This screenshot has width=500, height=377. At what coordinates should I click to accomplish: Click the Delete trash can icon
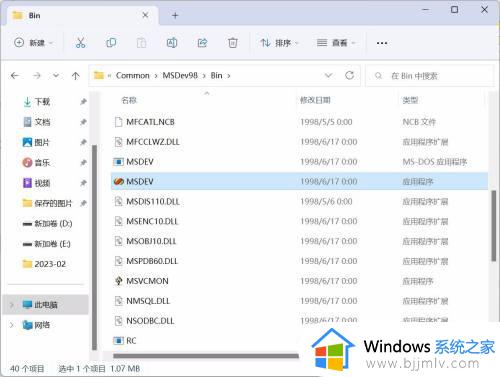coord(233,43)
